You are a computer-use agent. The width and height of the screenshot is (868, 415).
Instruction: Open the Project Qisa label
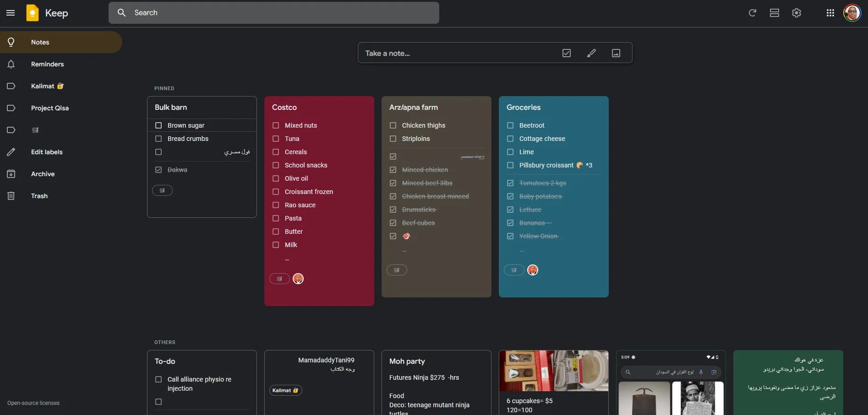(x=61, y=108)
